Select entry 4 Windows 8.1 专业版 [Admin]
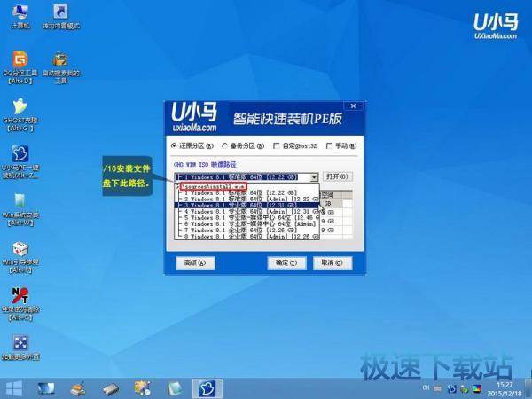This screenshot has width=532, height=399. tap(246, 211)
